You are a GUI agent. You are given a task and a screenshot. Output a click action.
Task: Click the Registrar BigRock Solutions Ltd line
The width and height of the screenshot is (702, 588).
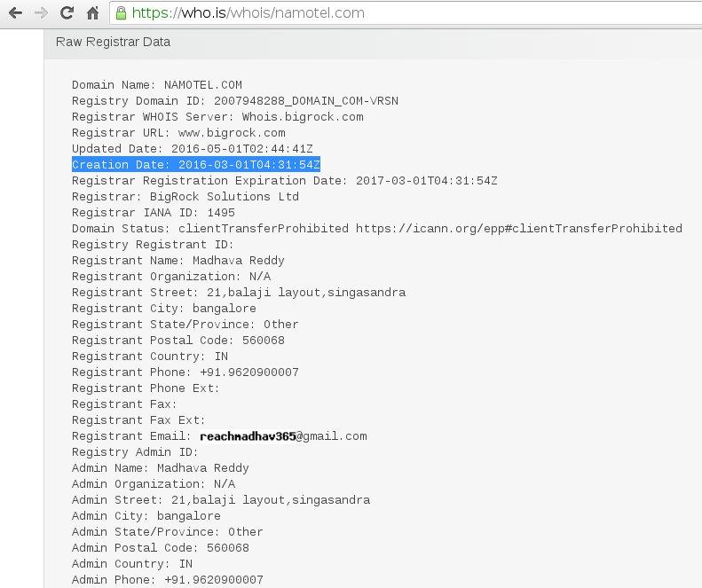coord(185,197)
